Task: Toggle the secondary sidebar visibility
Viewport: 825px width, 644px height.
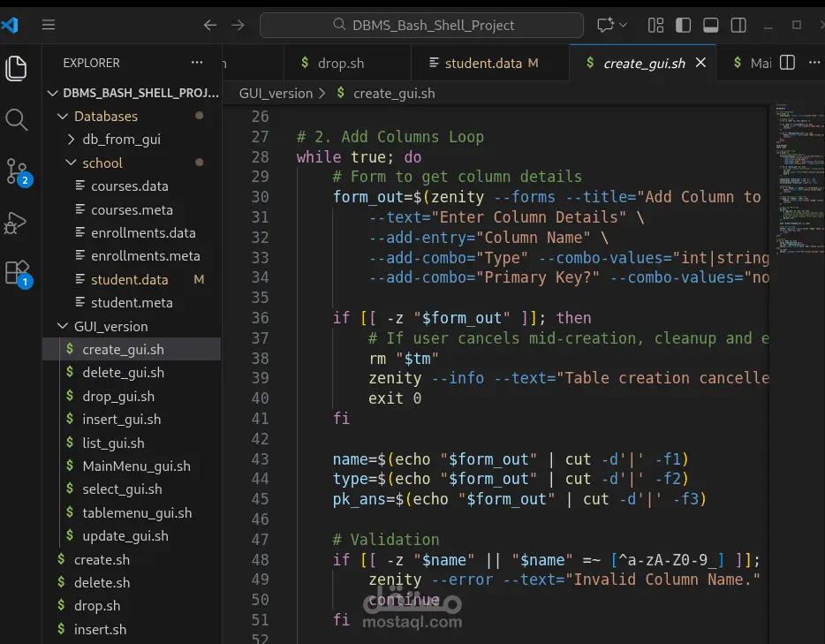Action: (x=738, y=25)
